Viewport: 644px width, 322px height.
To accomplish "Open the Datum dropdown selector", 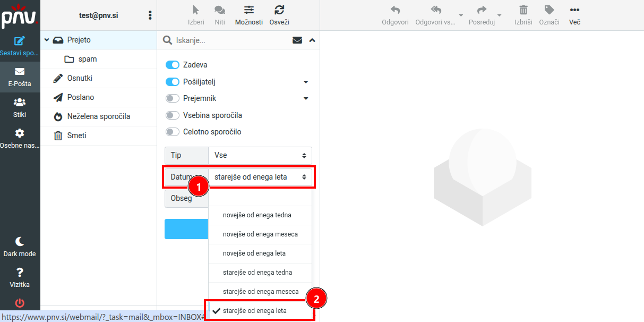I will coord(260,177).
